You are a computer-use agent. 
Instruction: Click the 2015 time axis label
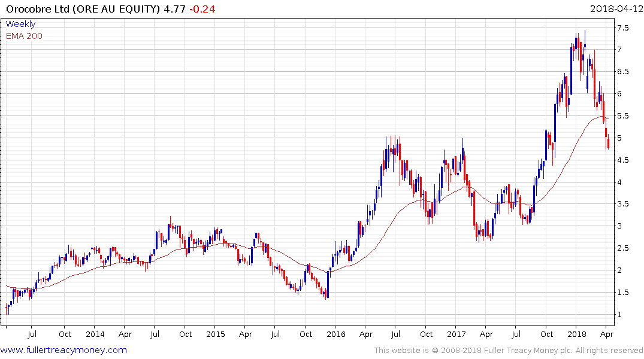215,334
